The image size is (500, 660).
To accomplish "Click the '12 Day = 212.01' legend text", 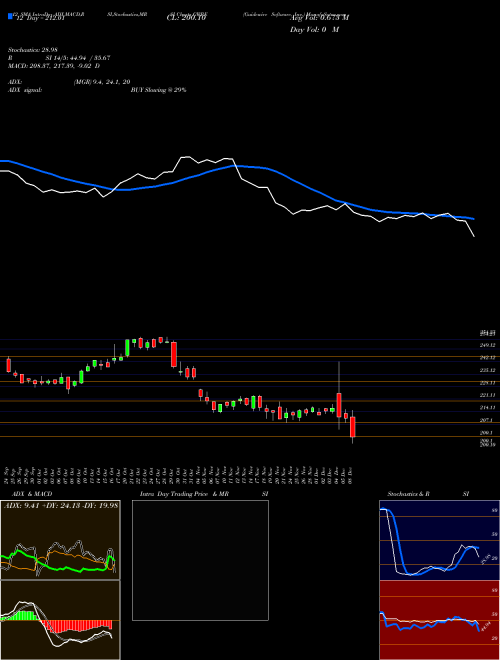I will pos(40,18).
